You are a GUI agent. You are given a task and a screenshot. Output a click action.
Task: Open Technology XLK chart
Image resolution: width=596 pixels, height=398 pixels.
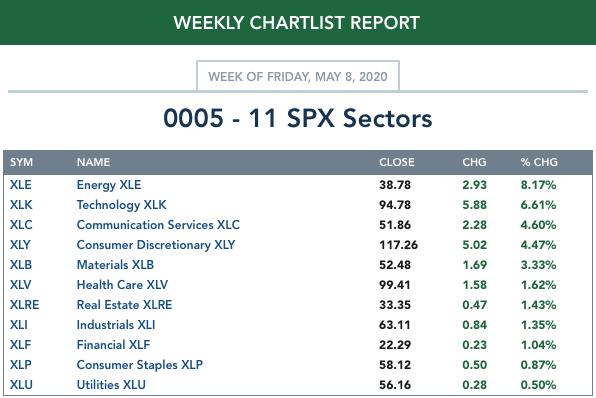[x=122, y=205]
